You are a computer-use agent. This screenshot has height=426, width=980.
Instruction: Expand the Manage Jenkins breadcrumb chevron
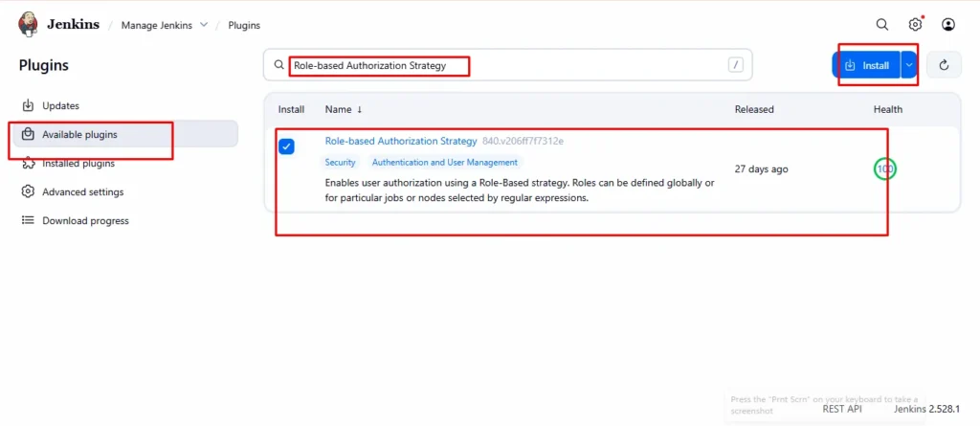pos(203,25)
